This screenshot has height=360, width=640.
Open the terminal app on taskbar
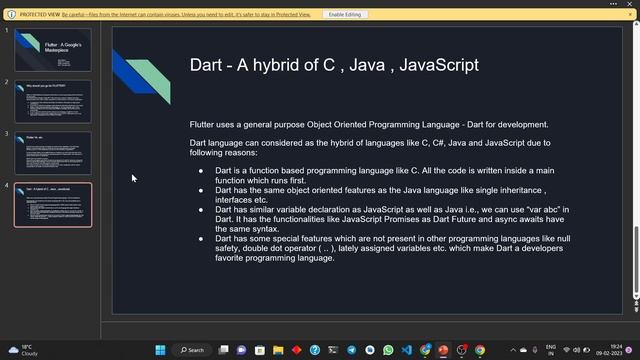click(x=333, y=350)
